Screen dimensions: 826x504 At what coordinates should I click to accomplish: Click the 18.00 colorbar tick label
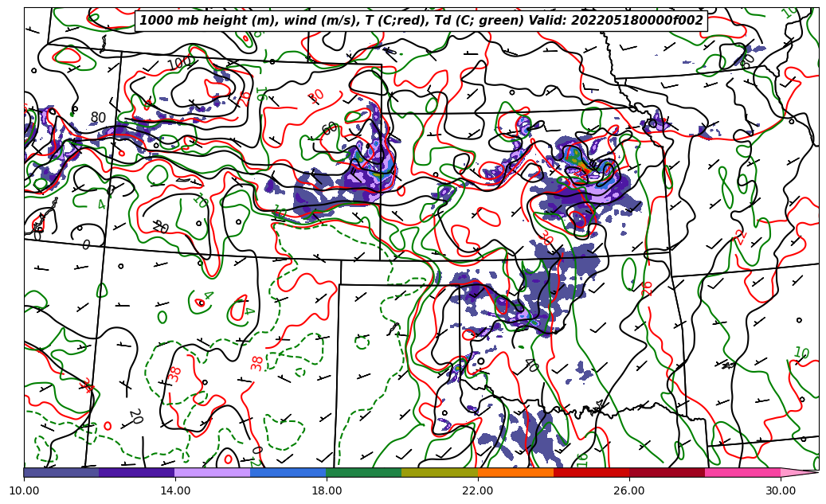[x=327, y=490]
